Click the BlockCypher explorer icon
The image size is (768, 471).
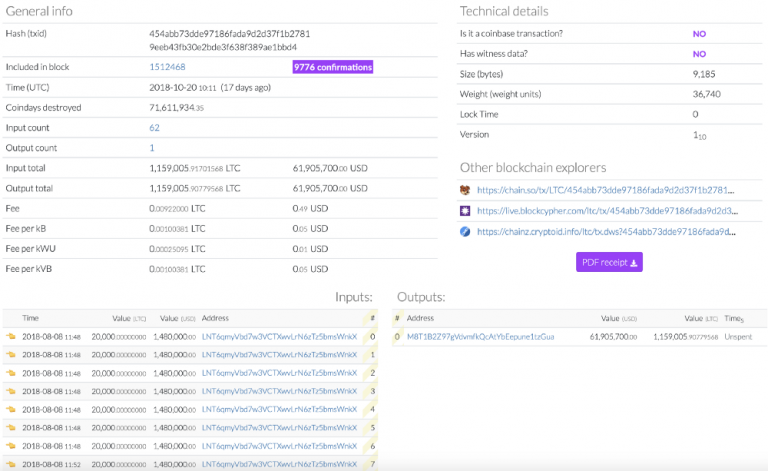click(x=465, y=211)
